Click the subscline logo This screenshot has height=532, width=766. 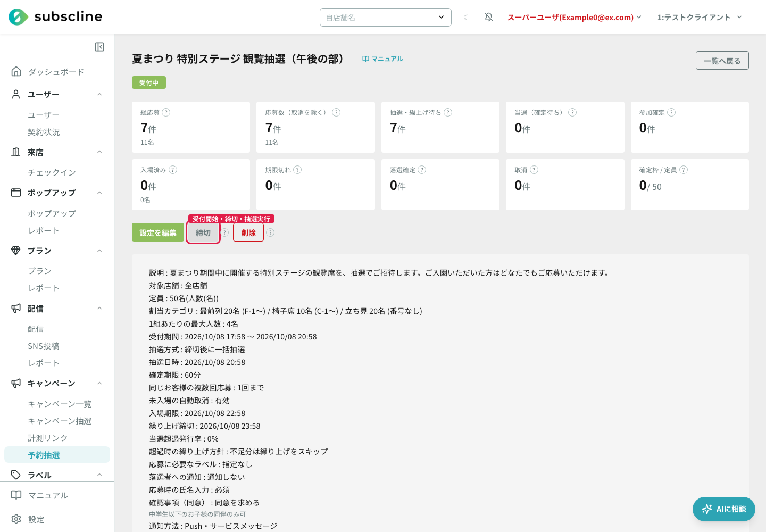[x=55, y=17]
